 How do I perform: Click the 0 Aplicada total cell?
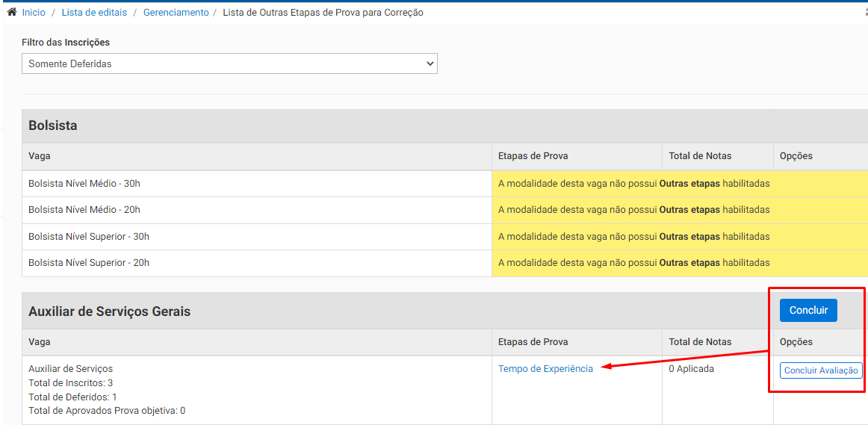(691, 369)
